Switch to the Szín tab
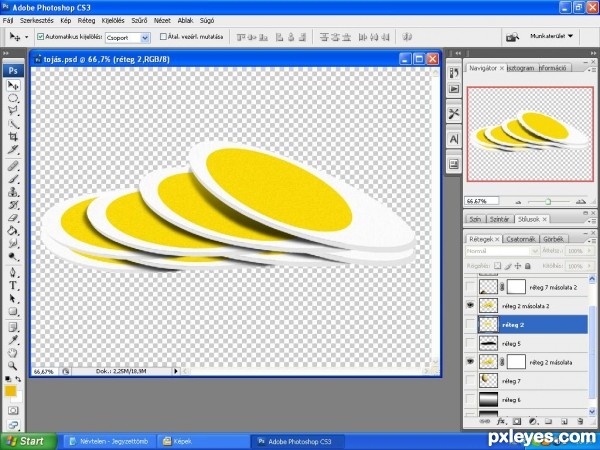Viewport: 600px width, 450px height. (475, 219)
